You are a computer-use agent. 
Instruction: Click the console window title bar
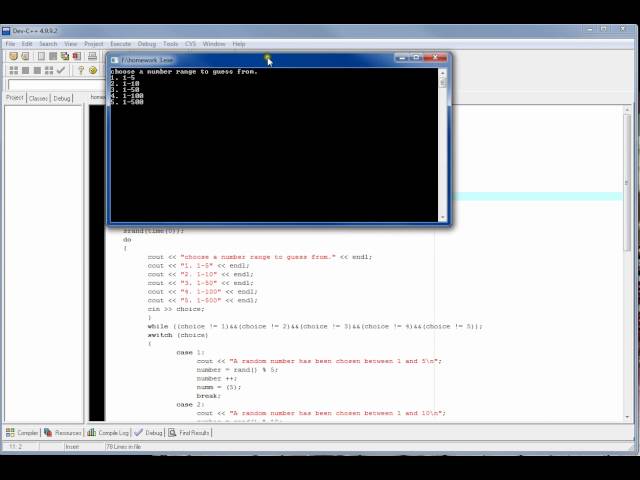tap(278, 60)
